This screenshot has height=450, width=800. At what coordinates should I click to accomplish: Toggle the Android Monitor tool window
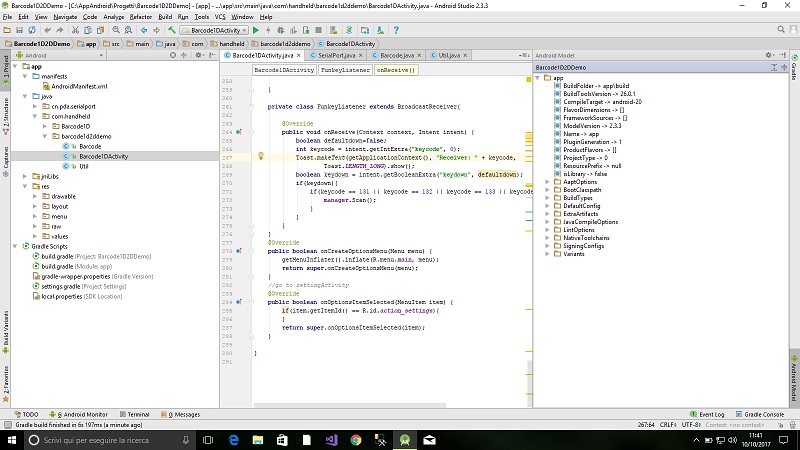coord(78,414)
